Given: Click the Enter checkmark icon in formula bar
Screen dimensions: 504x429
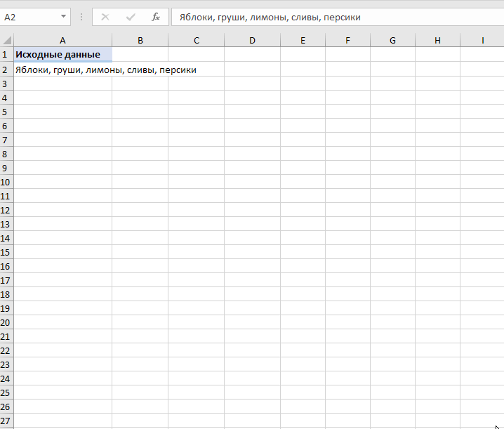Looking at the screenshot, I should (131, 17).
